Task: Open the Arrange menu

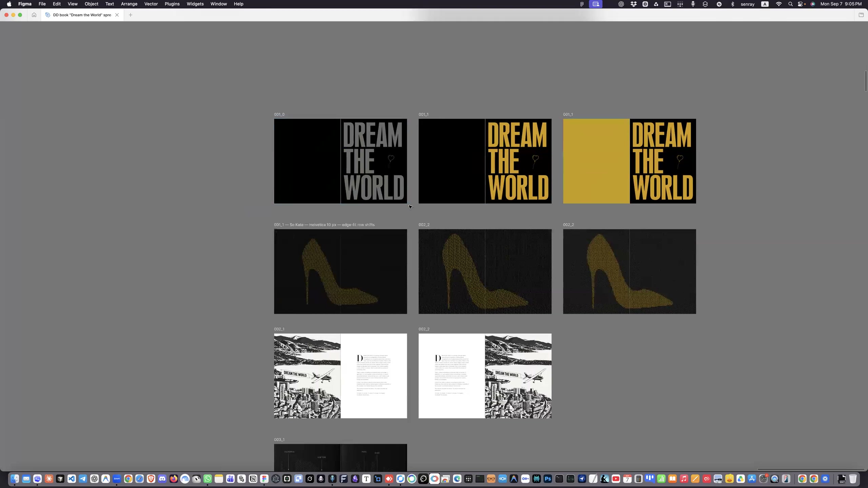Action: tap(129, 4)
